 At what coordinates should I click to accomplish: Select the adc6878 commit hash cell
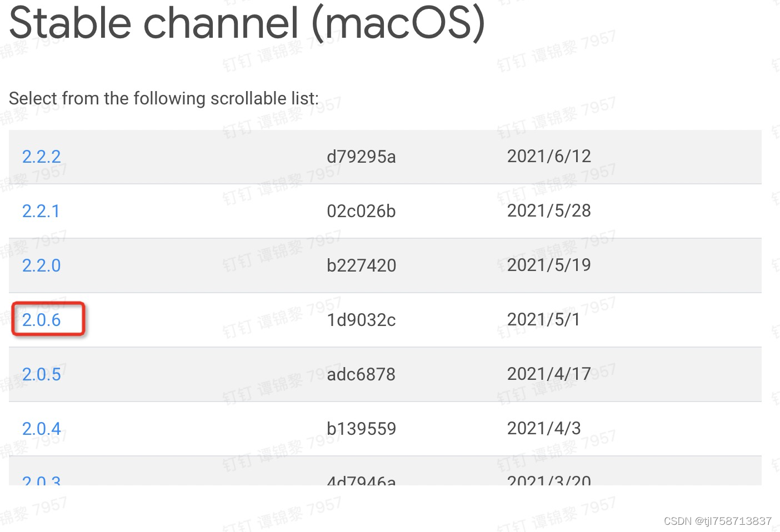361,374
